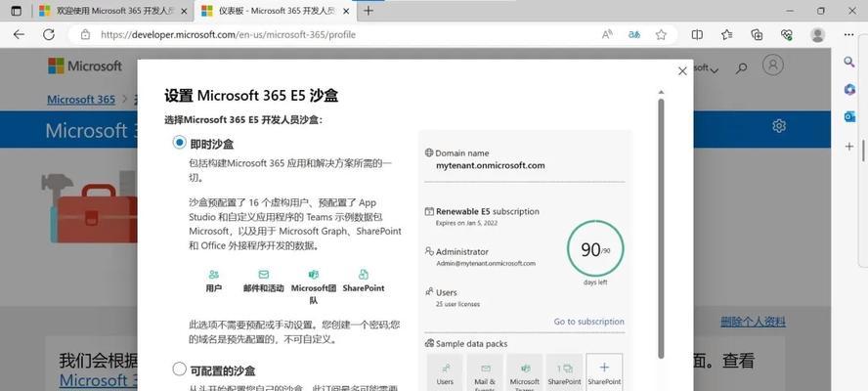Click Admin@mytenant.onmicrosoft.com text
868x391 pixels.
coord(486,263)
